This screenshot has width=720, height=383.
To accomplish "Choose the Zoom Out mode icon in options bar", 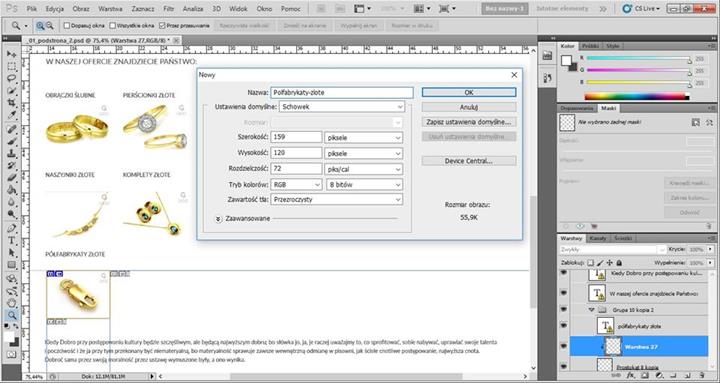I will [x=50, y=26].
